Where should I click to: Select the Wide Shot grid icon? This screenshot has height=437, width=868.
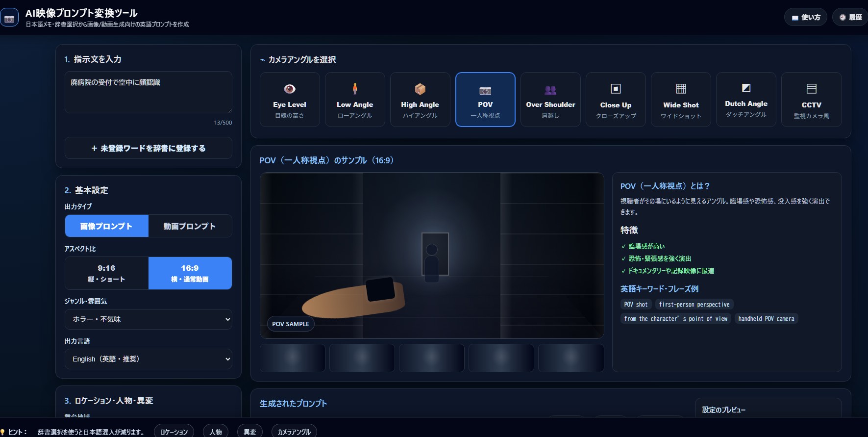pos(681,89)
